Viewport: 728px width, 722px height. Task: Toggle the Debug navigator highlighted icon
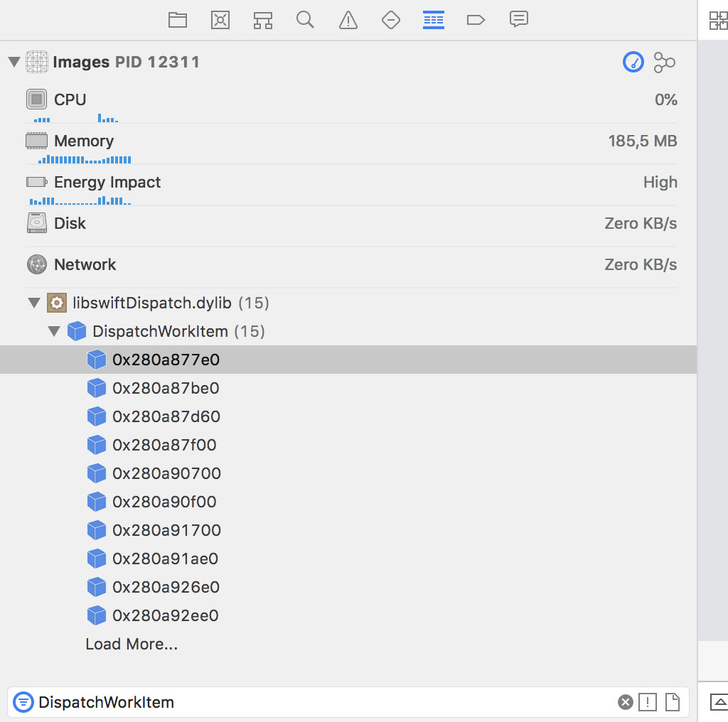(433, 19)
